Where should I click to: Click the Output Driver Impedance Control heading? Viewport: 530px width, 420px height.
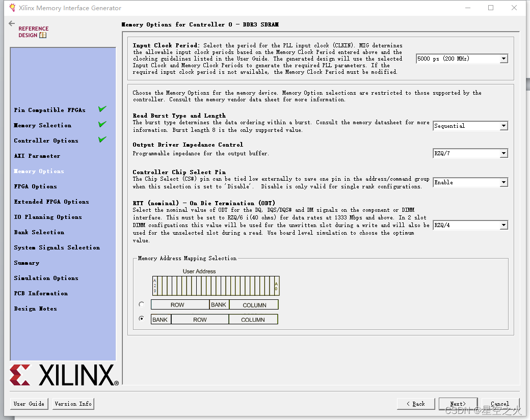(188, 145)
